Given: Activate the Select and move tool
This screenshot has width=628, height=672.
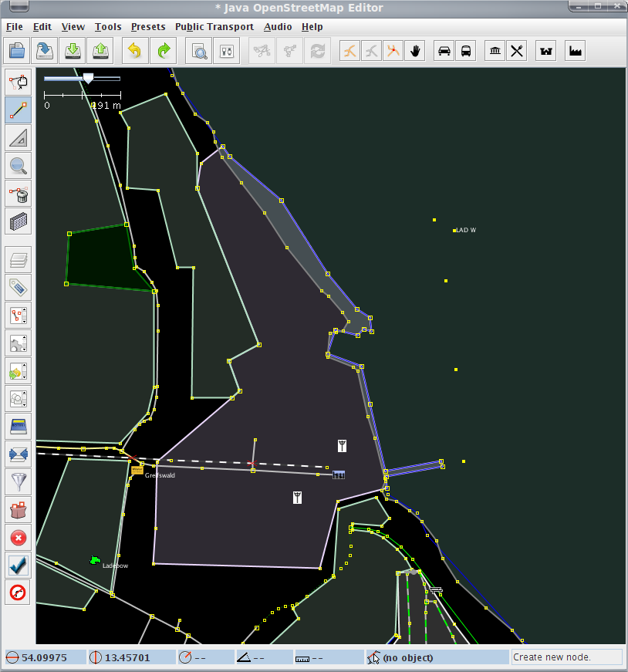Looking at the screenshot, I should click(x=19, y=82).
